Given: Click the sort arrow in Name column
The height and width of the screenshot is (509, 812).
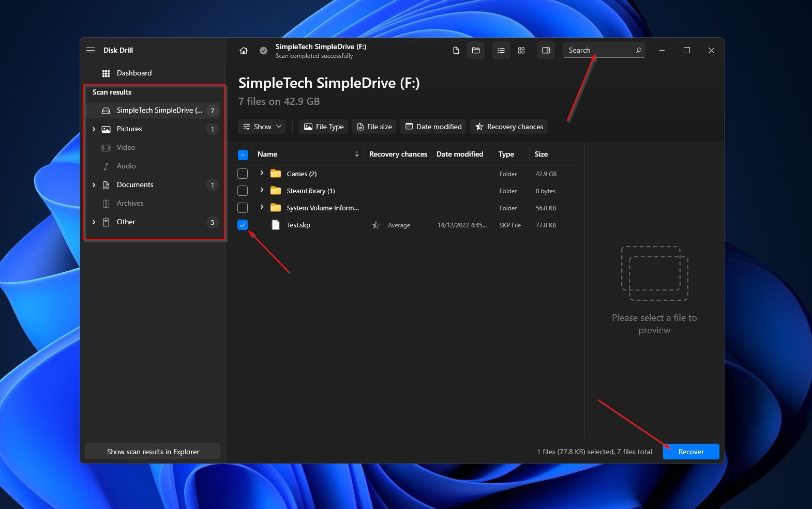Looking at the screenshot, I should coord(357,154).
